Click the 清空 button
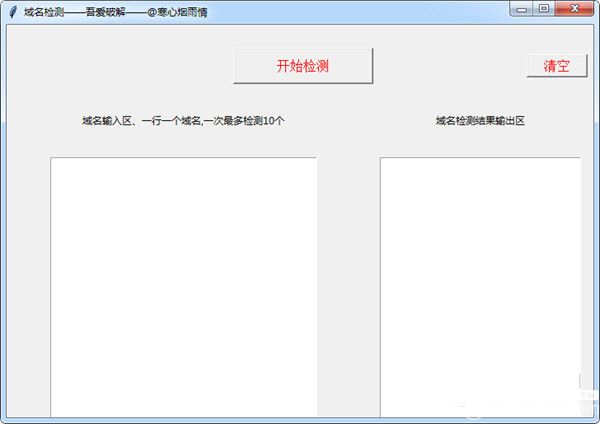This screenshot has height=424, width=600. pyautogui.click(x=557, y=66)
